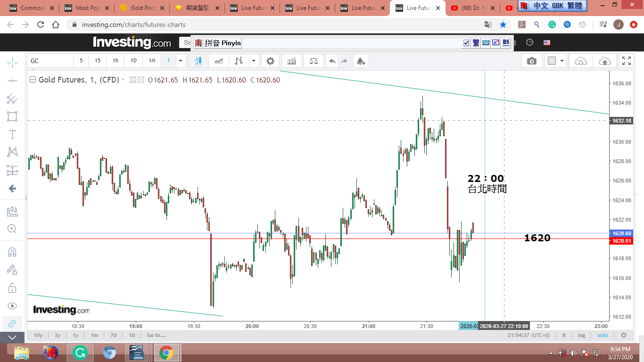Image resolution: width=644 pixels, height=362 pixels.
Task: Expand the chart type dropdown arrow
Action: click(254, 61)
